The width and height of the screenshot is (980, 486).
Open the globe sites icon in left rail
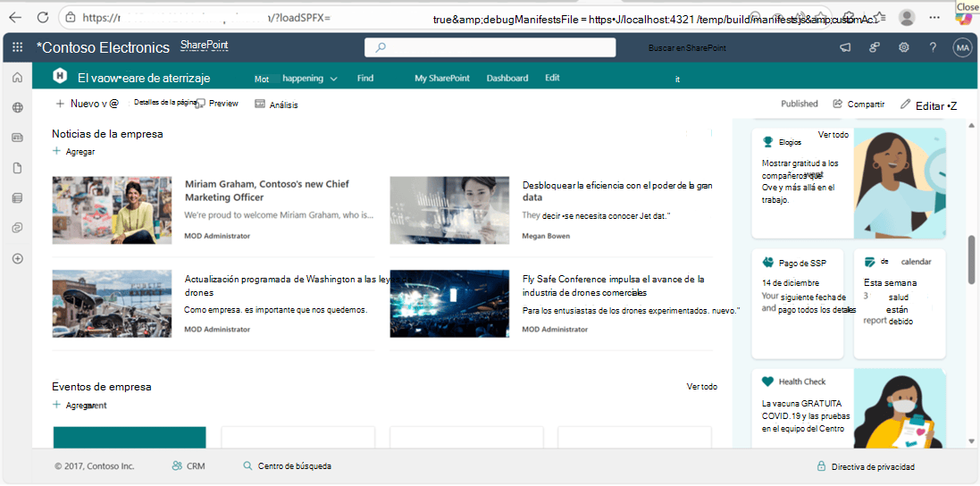pyautogui.click(x=18, y=107)
